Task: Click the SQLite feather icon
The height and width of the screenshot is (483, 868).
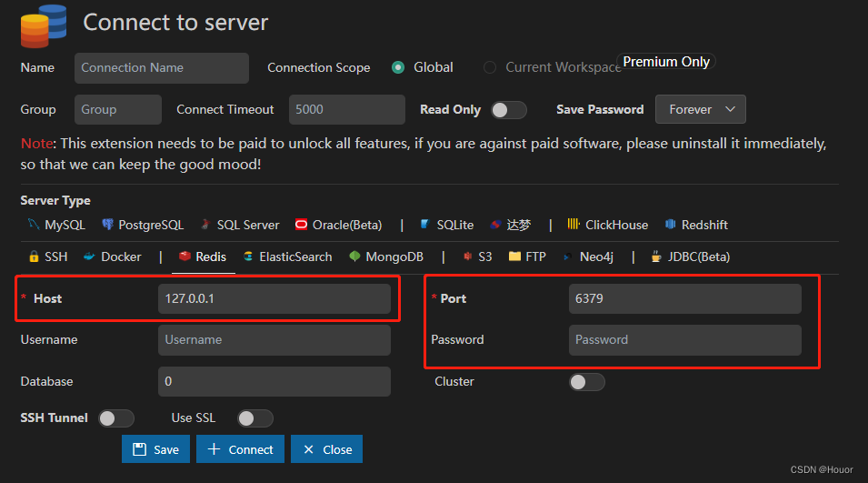Action: coord(424,225)
